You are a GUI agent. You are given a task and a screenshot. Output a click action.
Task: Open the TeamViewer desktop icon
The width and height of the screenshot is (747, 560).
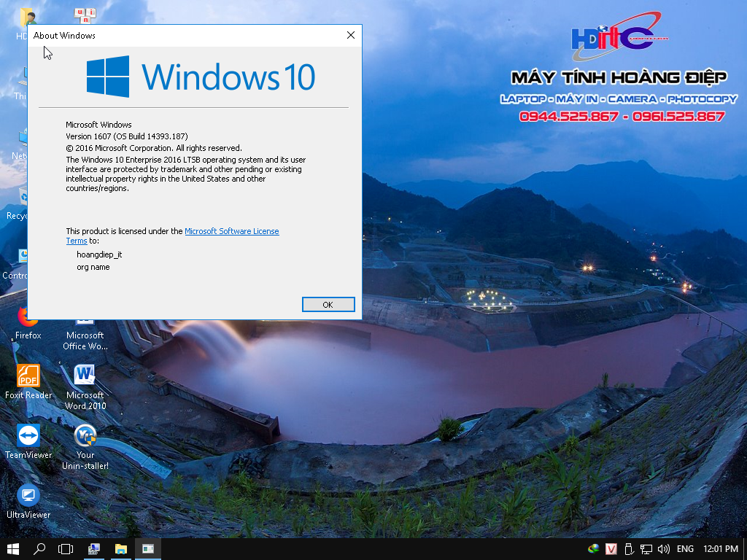point(28,442)
